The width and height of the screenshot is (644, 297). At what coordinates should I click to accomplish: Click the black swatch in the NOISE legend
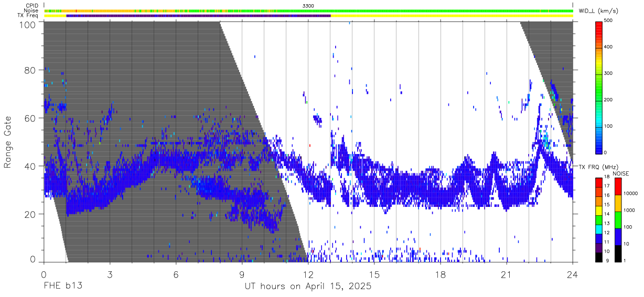coord(618,252)
